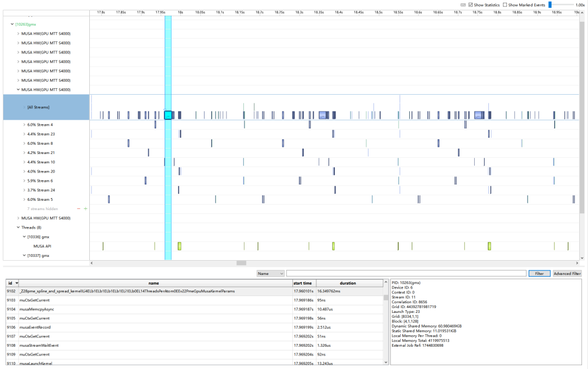Click the id column sort arrow
Screen dimensions: 588x369
[16, 283]
